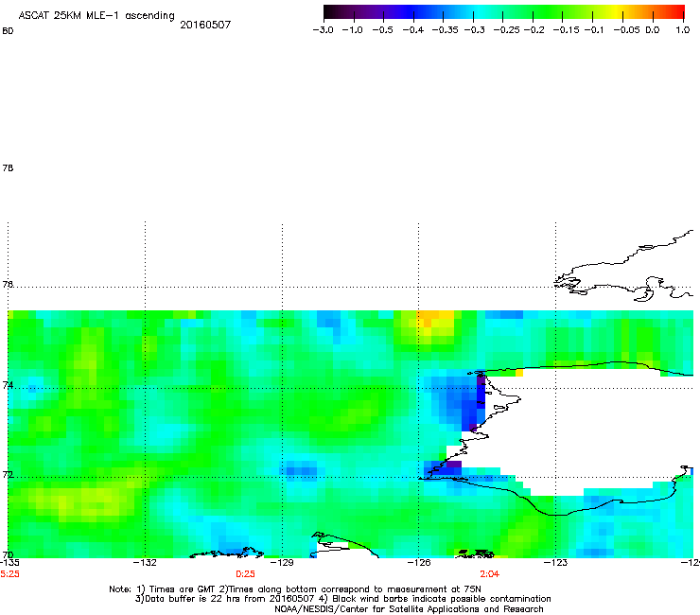The height and width of the screenshot is (615, 700).
Task: Click the -0.3 color scale label
Action: coord(474,30)
